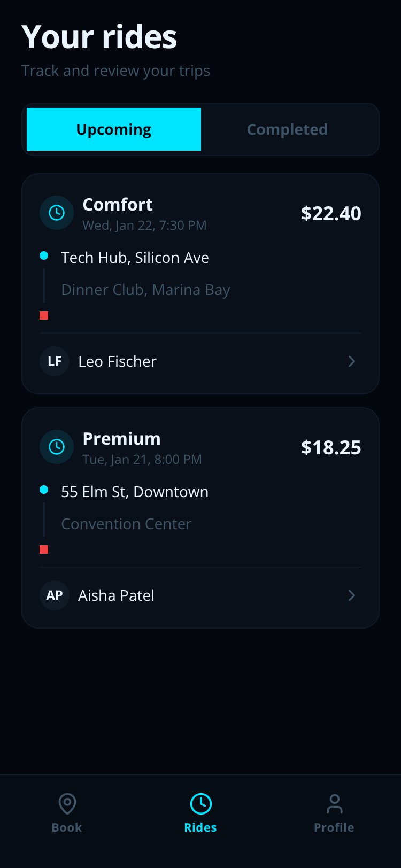
Task: Expand Aisha Patel driver details chevron
Action: [x=352, y=595]
